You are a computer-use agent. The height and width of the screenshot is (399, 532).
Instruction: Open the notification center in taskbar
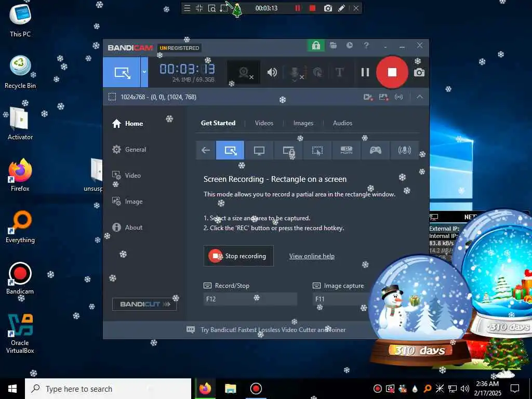pos(515,389)
